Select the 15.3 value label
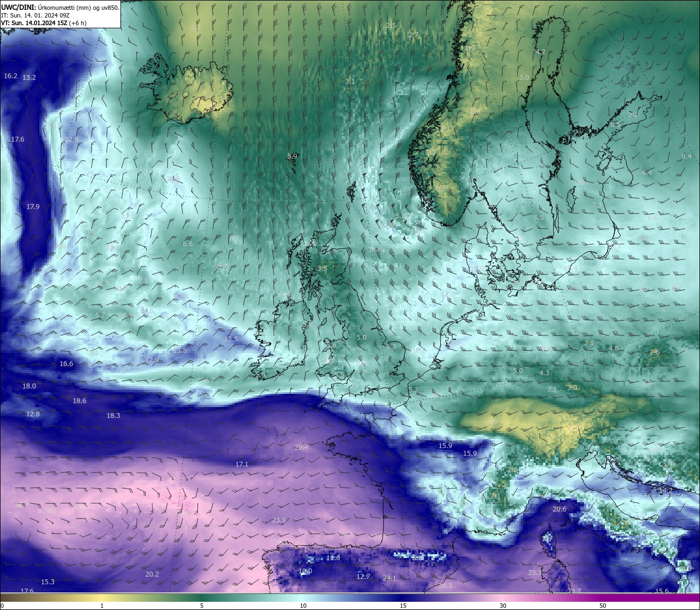 pos(48,582)
